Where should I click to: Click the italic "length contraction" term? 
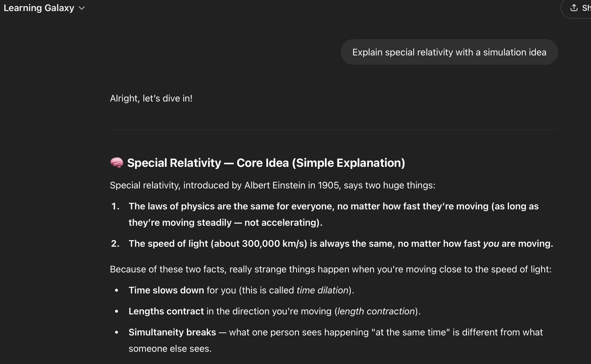[x=376, y=311]
